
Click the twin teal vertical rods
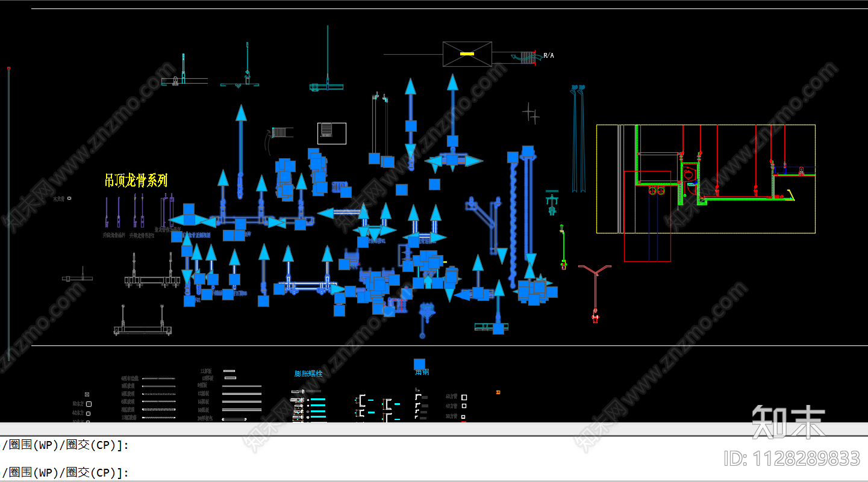[x=578, y=139]
